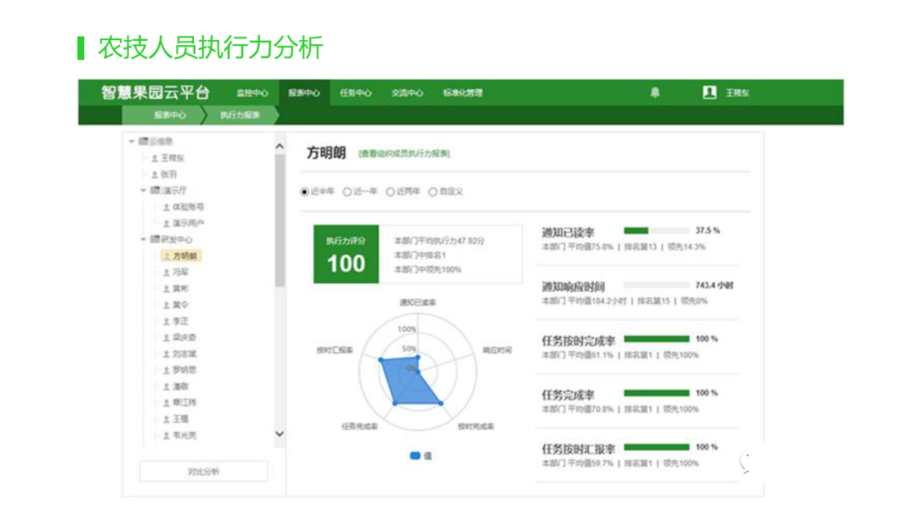Select 冯军 in the staff tree
The width and height of the screenshot is (900, 506).
click(x=180, y=272)
